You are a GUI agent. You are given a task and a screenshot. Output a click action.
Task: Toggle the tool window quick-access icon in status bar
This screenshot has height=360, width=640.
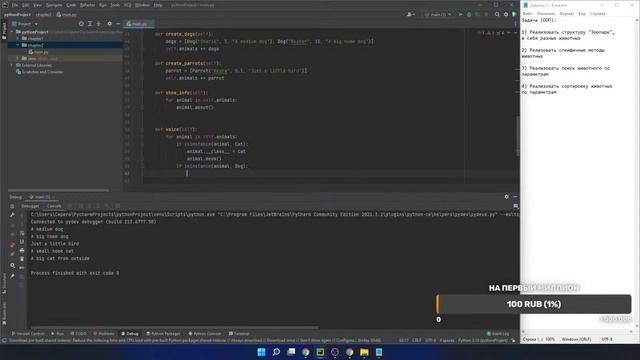point(4,340)
